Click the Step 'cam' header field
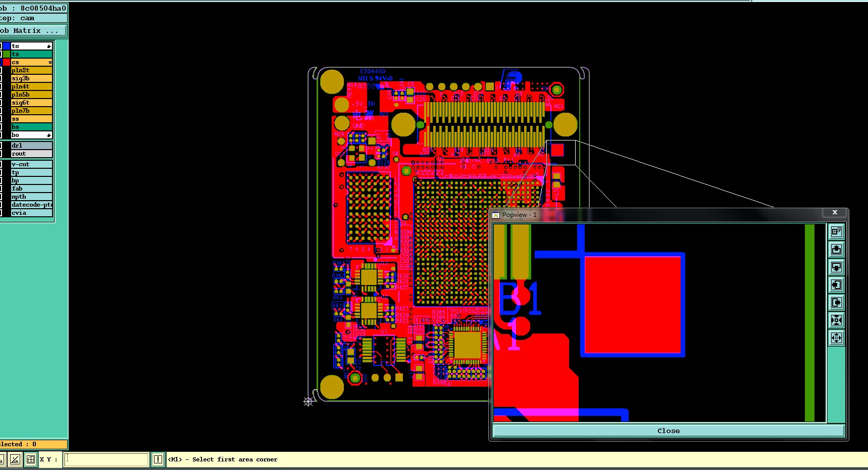This screenshot has height=470, width=868. 33,18
